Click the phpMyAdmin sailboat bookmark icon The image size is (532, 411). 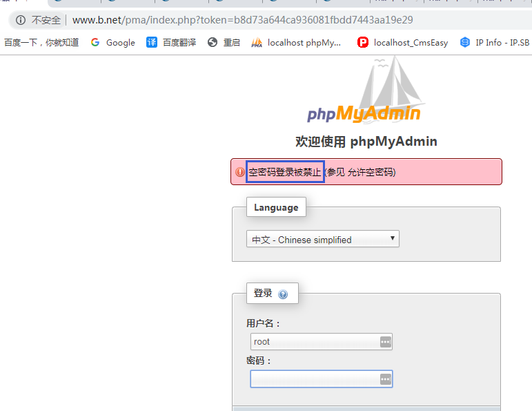click(x=257, y=42)
